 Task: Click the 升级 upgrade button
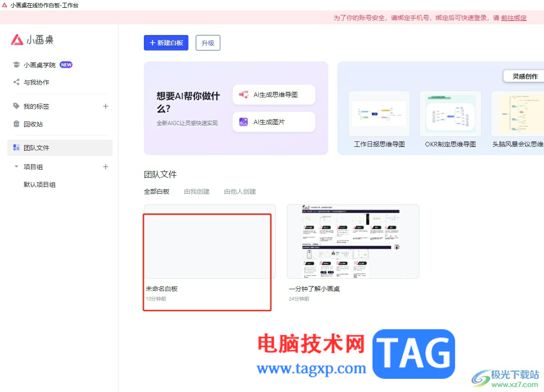[208, 43]
